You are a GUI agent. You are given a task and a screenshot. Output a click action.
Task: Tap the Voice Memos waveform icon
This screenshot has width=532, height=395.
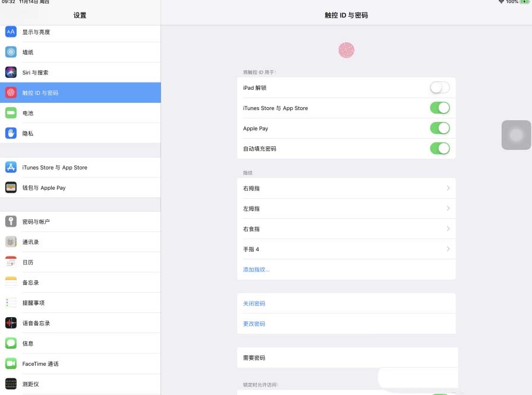11,323
